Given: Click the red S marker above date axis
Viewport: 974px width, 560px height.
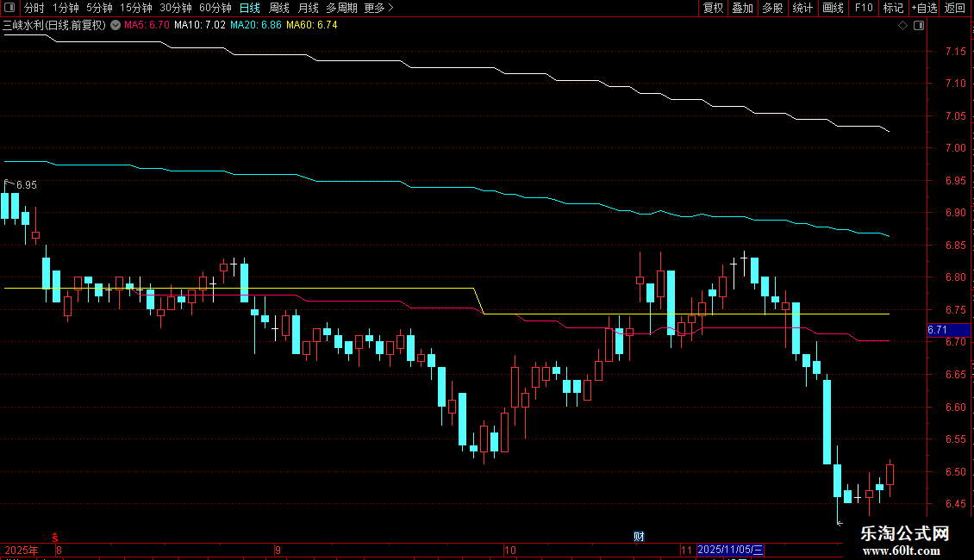Looking at the screenshot, I should pos(55,537).
